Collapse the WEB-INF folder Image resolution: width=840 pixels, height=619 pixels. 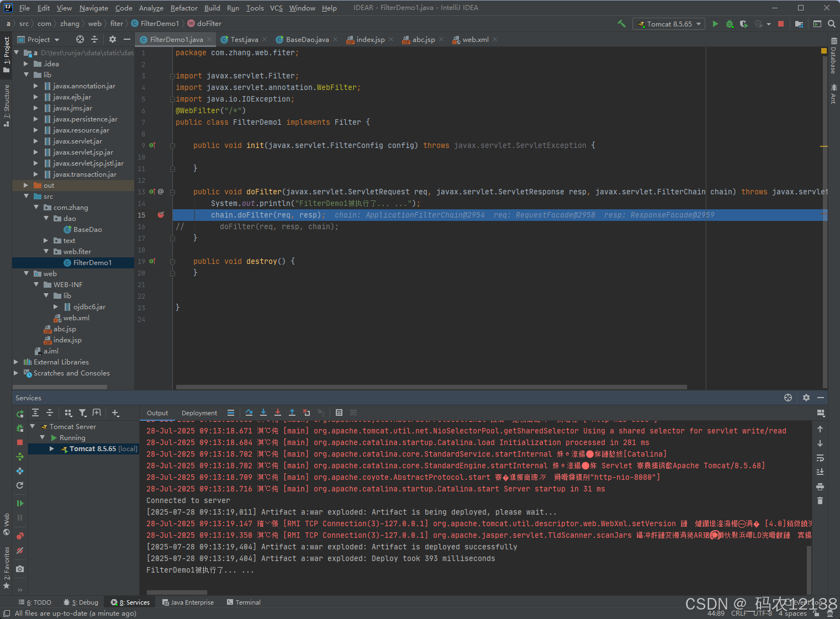36,284
